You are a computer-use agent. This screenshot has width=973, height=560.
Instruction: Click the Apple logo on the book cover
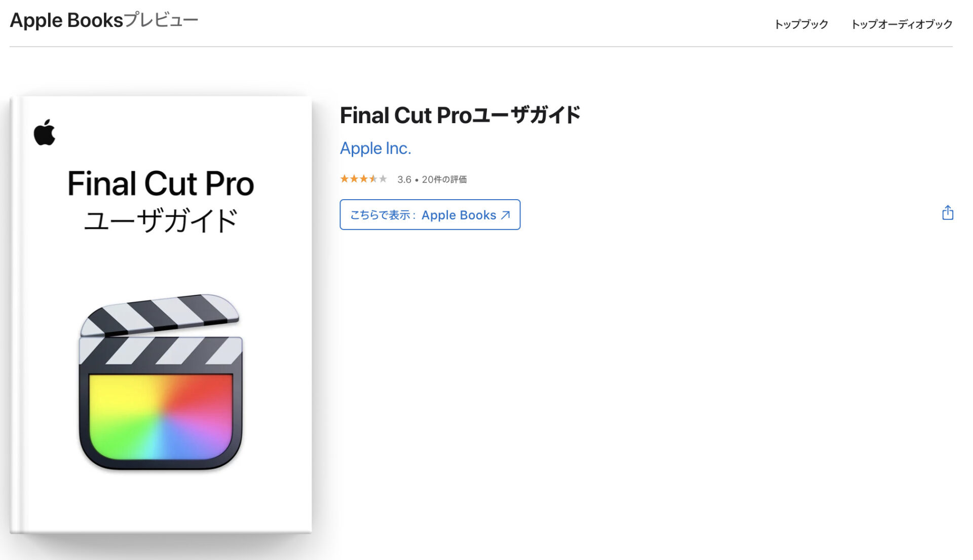[45, 133]
